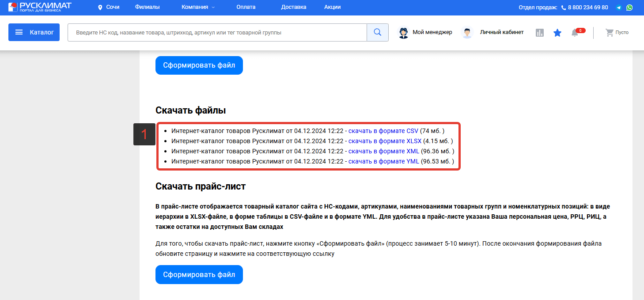
Task: Click the file size text (96.53 мб.)
Action: (437, 161)
